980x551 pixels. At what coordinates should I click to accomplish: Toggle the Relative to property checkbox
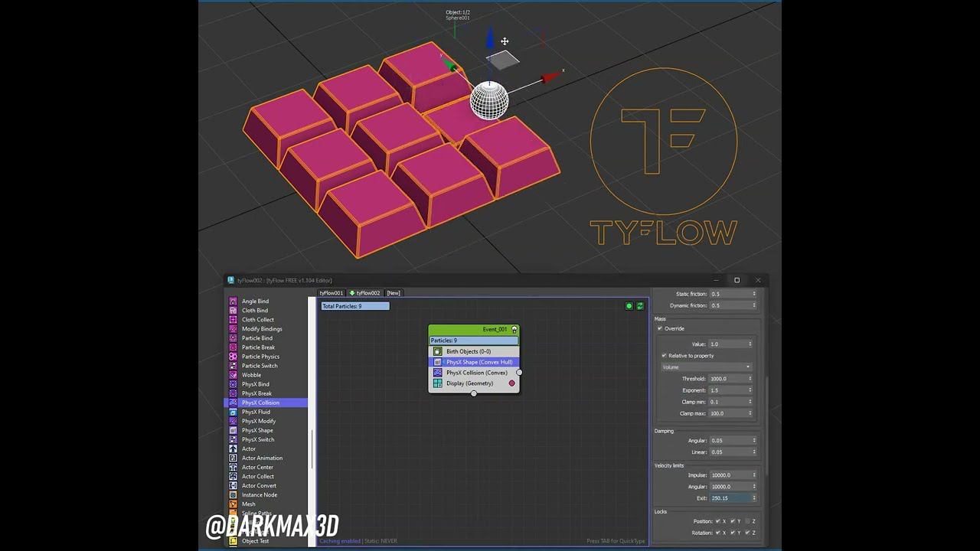pos(664,355)
